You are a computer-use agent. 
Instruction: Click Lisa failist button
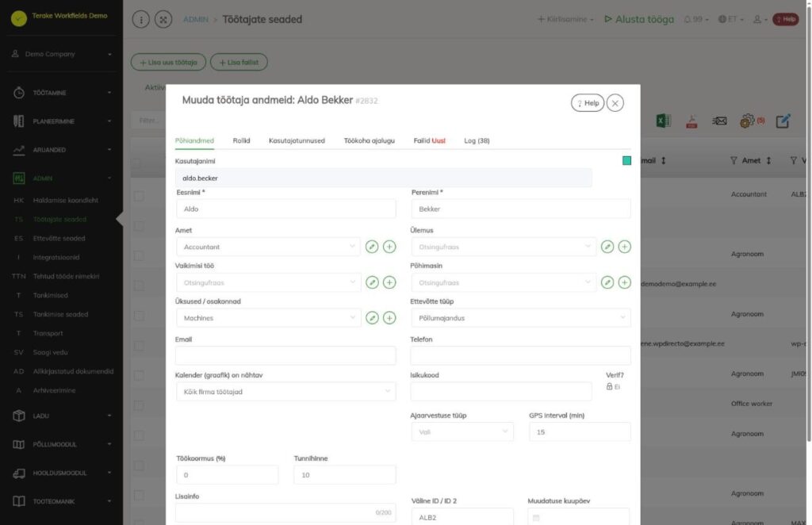239,62
